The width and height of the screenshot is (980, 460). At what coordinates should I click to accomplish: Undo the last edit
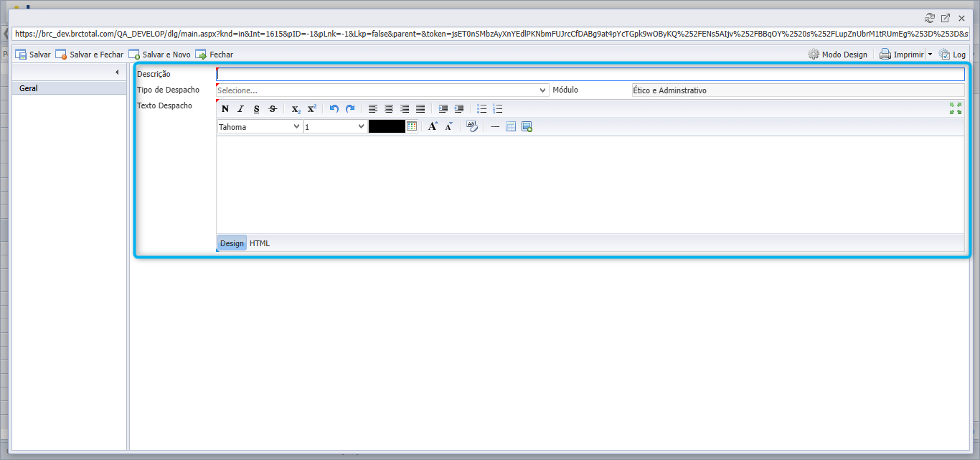(334, 109)
